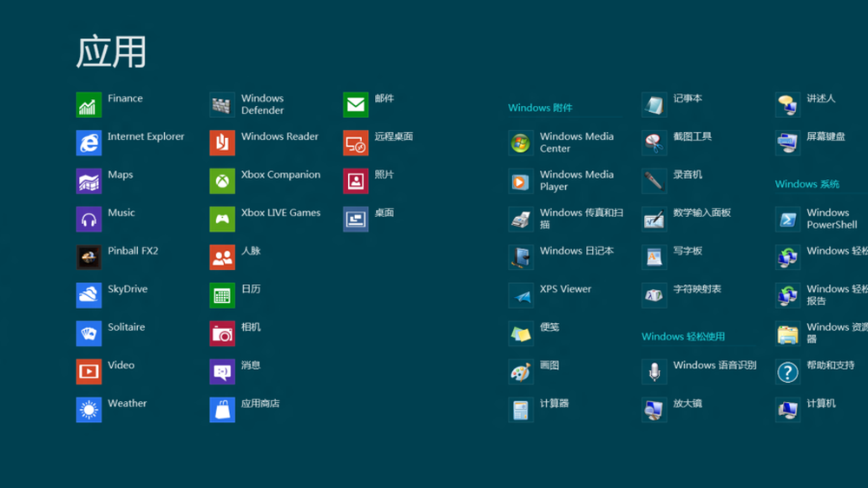Click the Windows 附件 group heading
Viewport: 868px width, 488px height.
click(x=540, y=109)
